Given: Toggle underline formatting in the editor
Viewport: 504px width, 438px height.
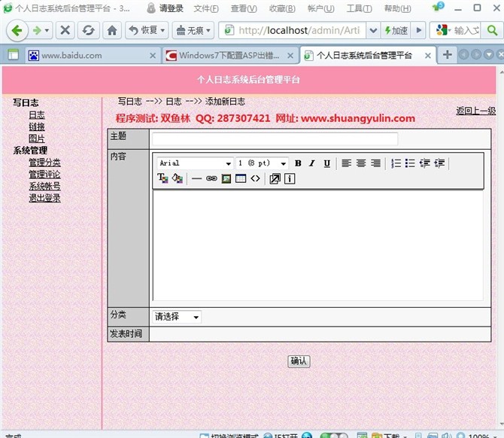Looking at the screenshot, I should tap(327, 163).
